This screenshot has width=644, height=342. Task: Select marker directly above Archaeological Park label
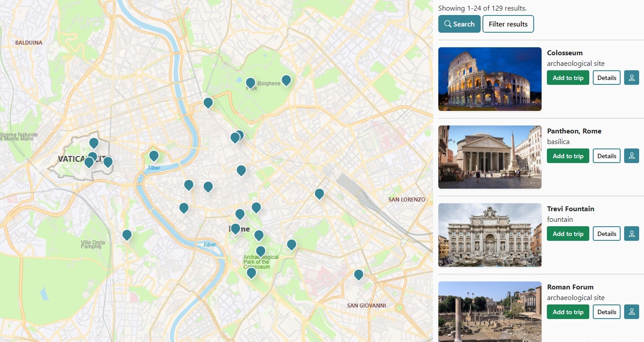pyautogui.click(x=260, y=251)
